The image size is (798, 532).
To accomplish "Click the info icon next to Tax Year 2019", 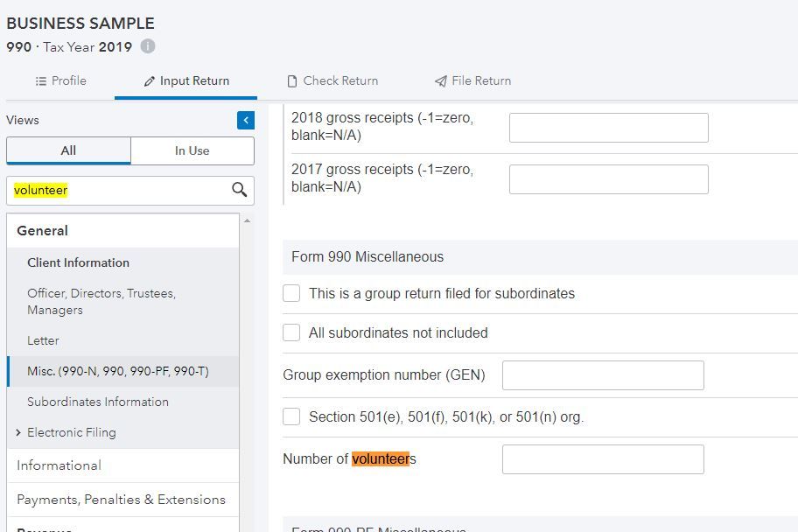I will [x=148, y=46].
